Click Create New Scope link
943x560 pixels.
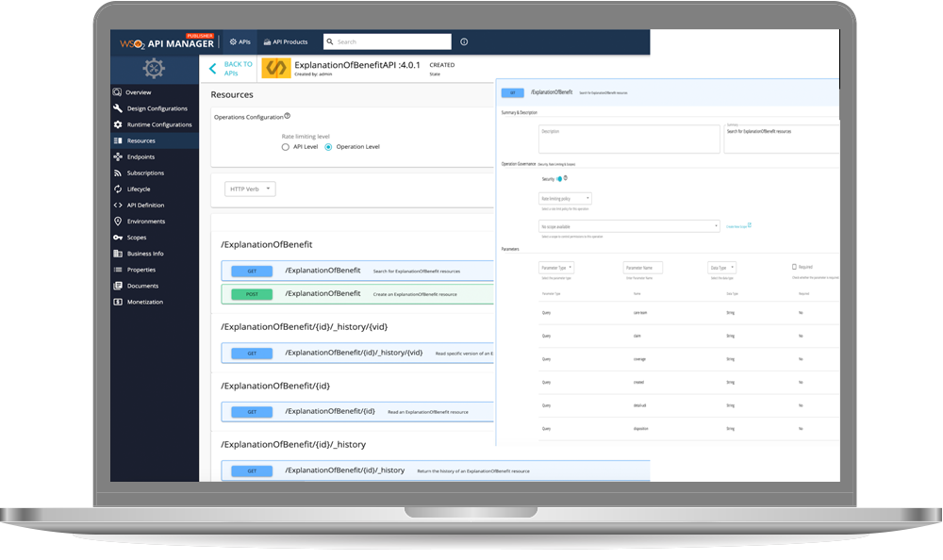736,227
